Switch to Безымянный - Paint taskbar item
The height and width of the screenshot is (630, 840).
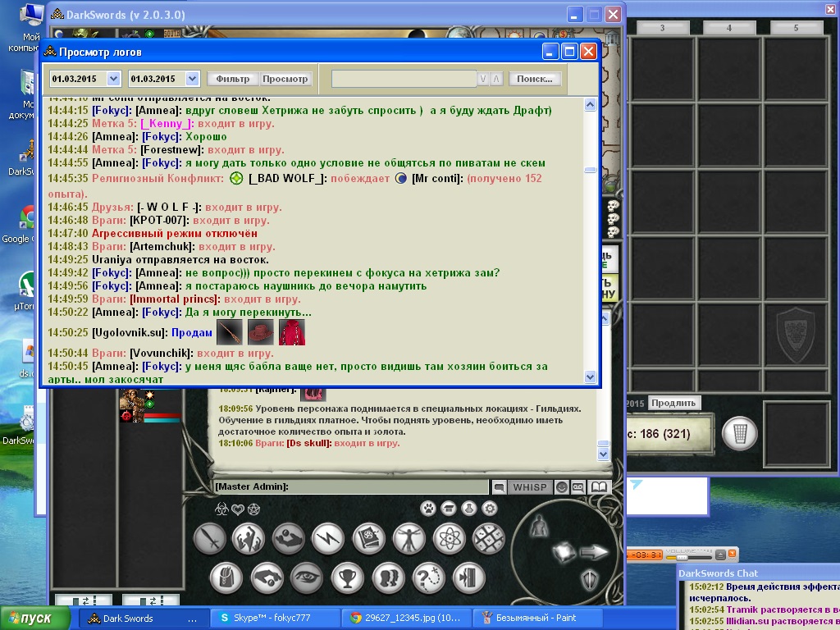536,619
